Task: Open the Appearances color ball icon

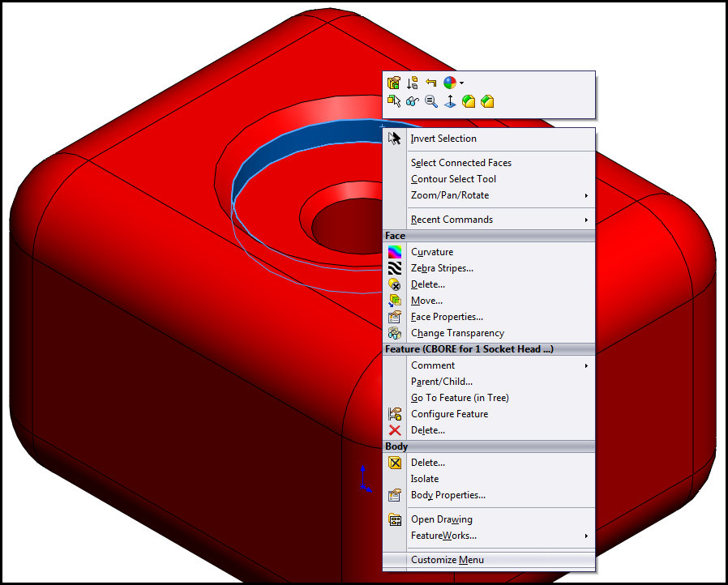Action: (x=449, y=83)
